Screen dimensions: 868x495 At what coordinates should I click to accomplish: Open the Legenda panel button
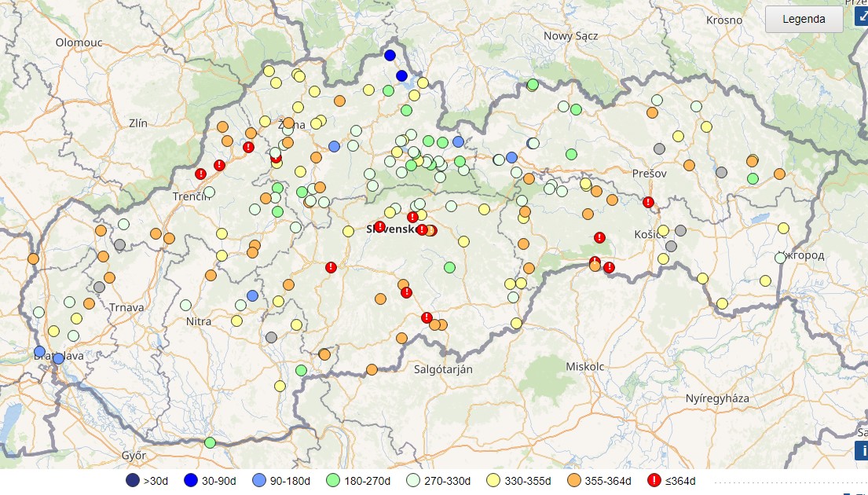tap(804, 20)
